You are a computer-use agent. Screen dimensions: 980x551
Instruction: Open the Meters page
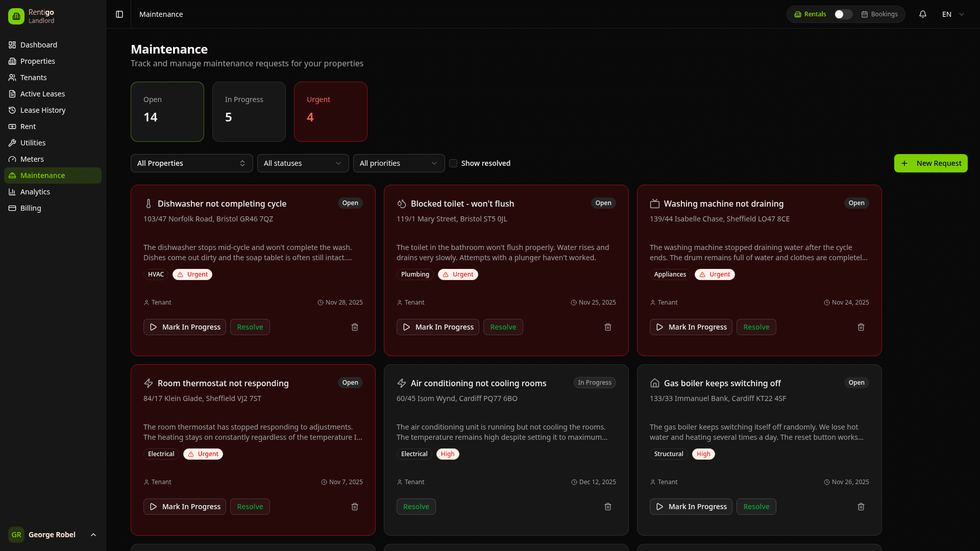coord(33,159)
